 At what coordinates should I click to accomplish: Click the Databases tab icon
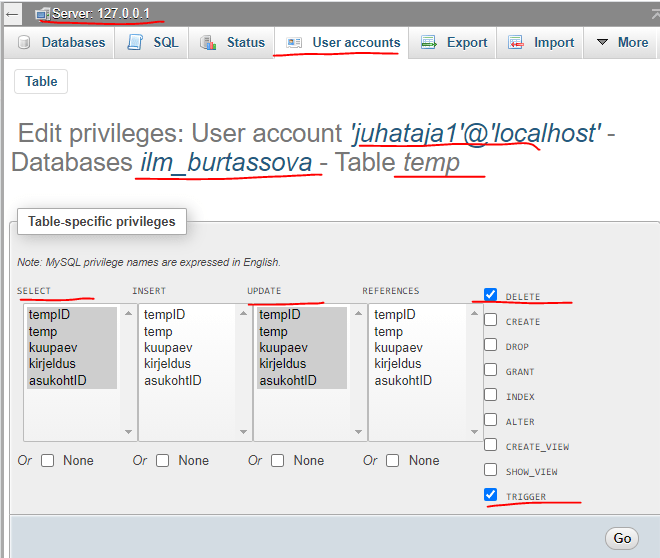[x=23, y=43]
